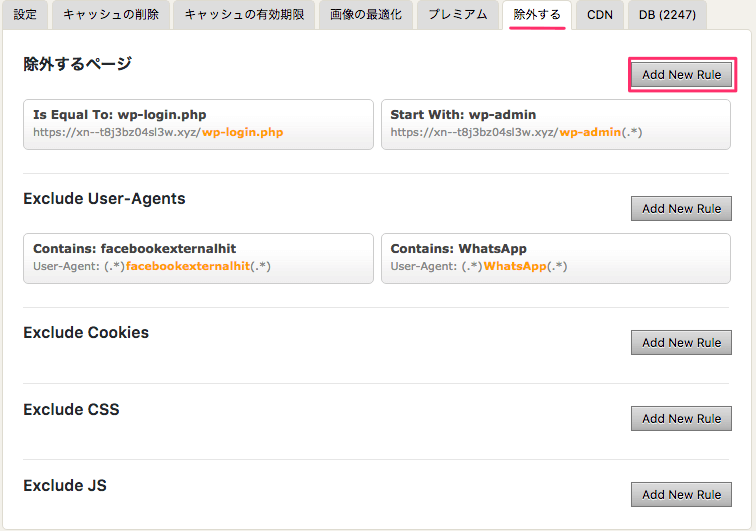Click the wp-admin URL text
Screen dimensions: 756x531
[x=516, y=132]
